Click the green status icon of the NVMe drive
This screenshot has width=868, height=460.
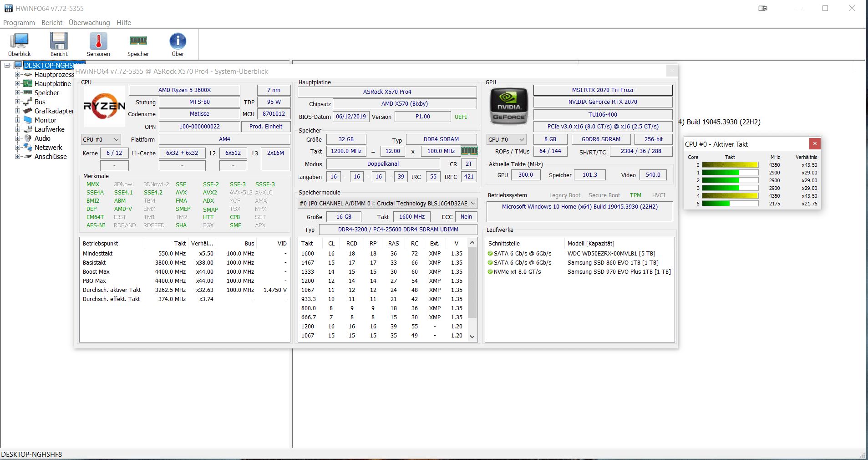point(490,272)
